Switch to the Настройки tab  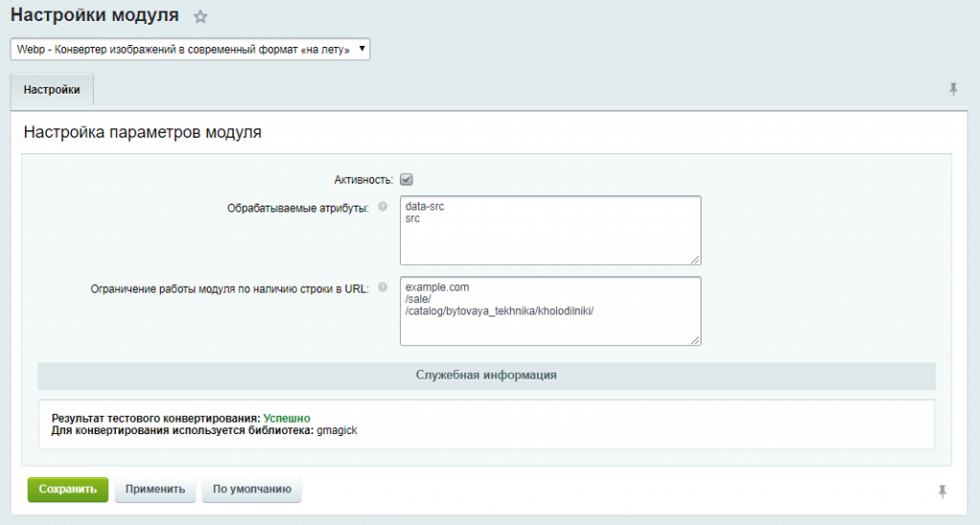pyautogui.click(x=52, y=90)
